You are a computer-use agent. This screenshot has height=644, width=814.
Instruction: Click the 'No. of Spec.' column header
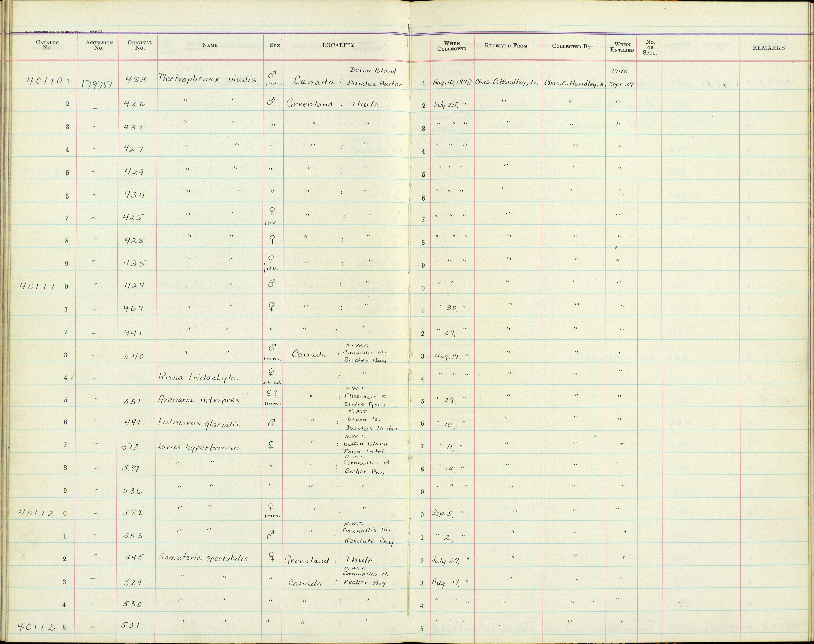coord(650,47)
